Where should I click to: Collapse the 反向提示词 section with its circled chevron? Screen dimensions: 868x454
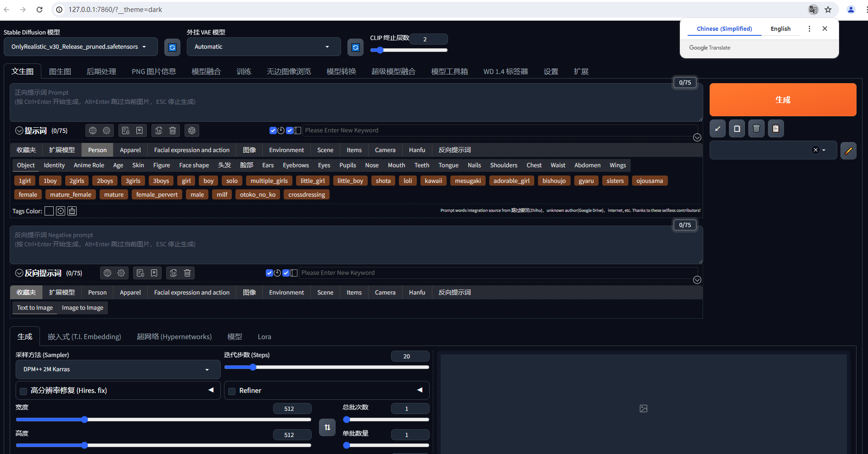pos(19,273)
